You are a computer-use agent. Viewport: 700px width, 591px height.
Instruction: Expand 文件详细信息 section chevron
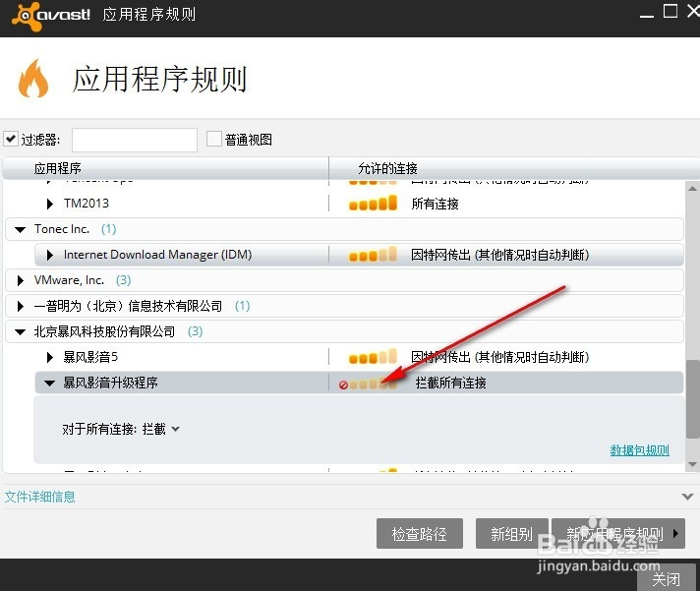pyautogui.click(x=687, y=497)
